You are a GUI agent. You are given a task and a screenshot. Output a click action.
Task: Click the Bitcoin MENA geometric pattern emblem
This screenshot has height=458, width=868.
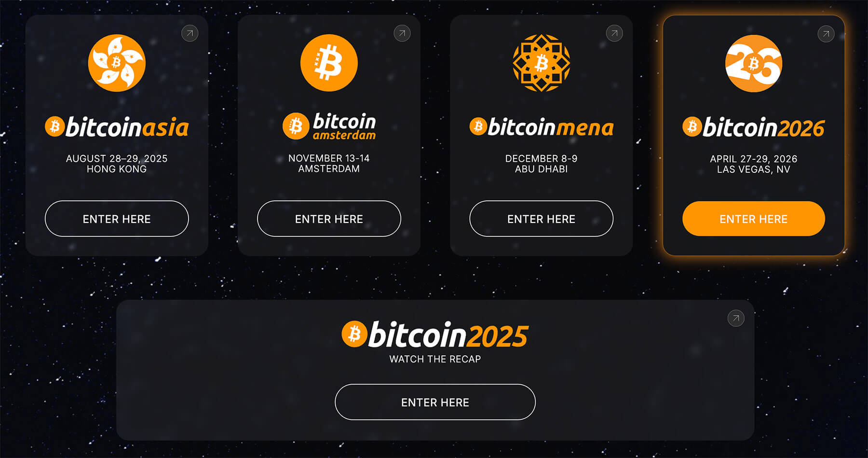[541, 63]
